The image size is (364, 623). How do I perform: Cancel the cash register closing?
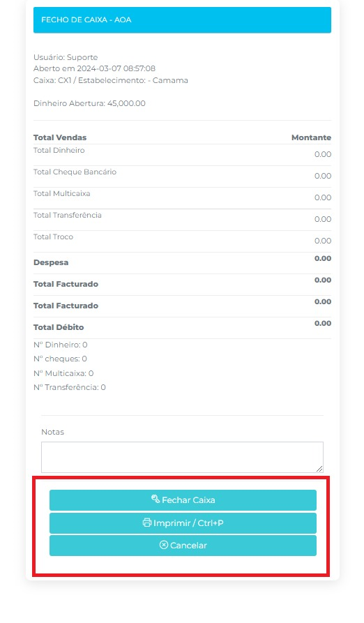pyautogui.click(x=183, y=545)
